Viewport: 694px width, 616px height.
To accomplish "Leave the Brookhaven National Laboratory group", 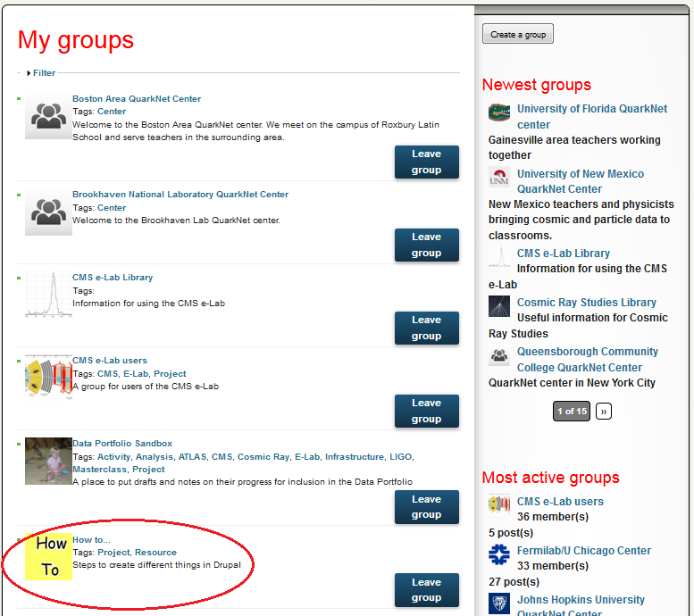I will (427, 246).
